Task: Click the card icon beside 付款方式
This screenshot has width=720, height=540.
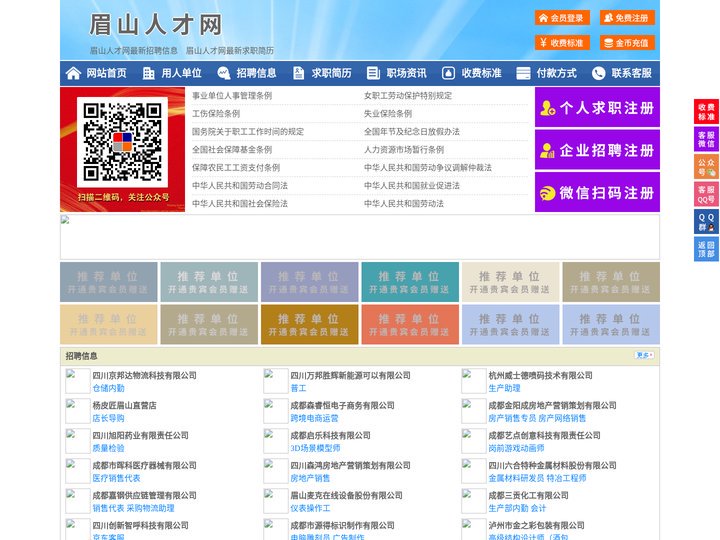Action: tap(523, 73)
